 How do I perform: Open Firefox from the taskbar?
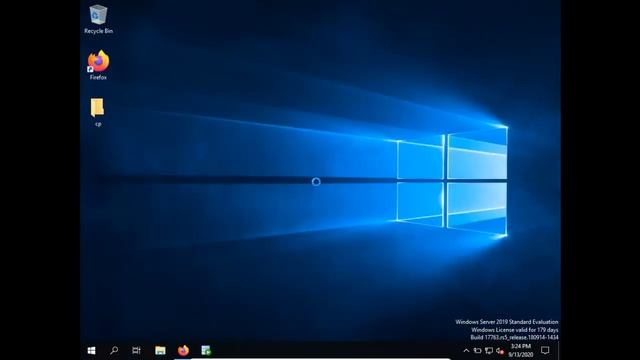click(x=183, y=351)
